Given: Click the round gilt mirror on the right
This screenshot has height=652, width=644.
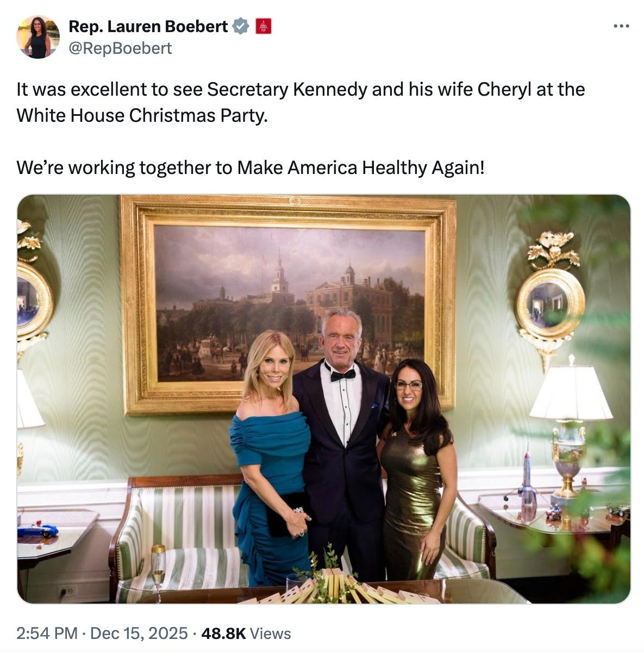Looking at the screenshot, I should click(550, 302).
